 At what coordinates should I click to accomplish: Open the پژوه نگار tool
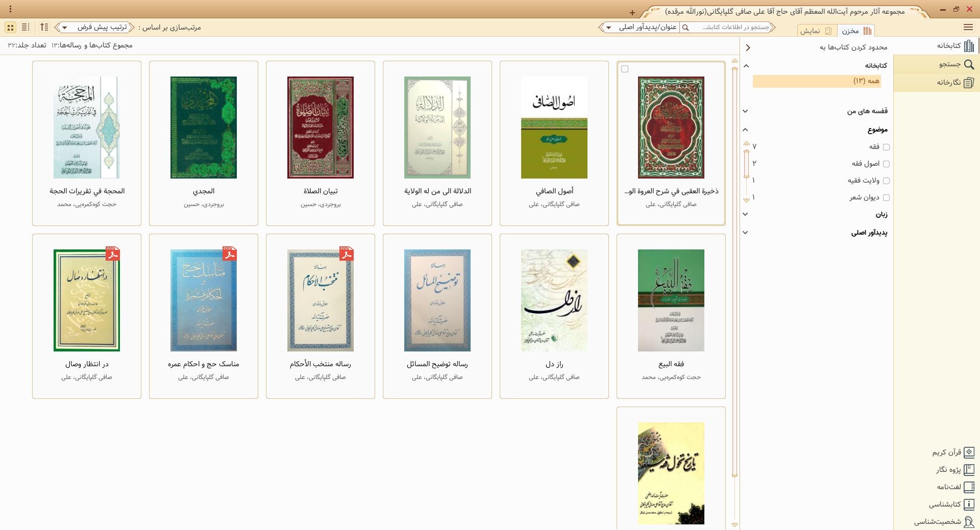point(955,470)
